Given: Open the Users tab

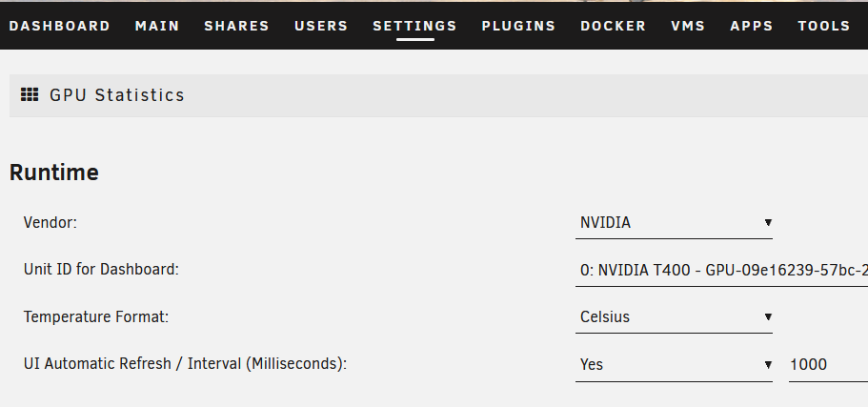Looking at the screenshot, I should [321, 26].
